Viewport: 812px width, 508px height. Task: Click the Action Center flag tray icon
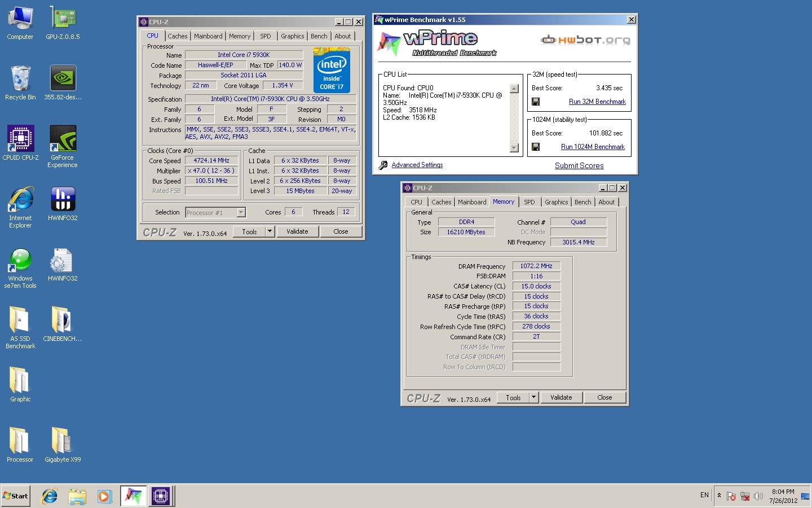click(731, 496)
